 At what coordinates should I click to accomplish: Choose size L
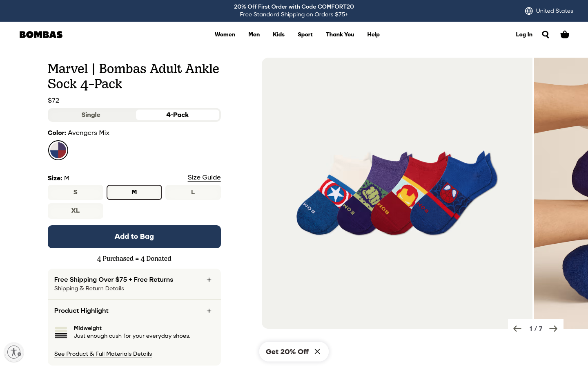coord(193,192)
